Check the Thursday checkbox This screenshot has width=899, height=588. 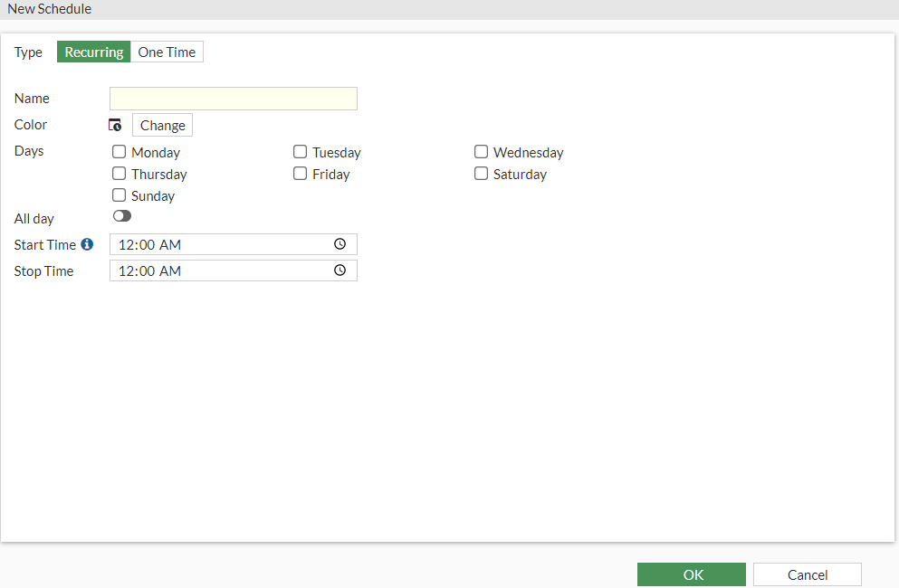[119, 174]
